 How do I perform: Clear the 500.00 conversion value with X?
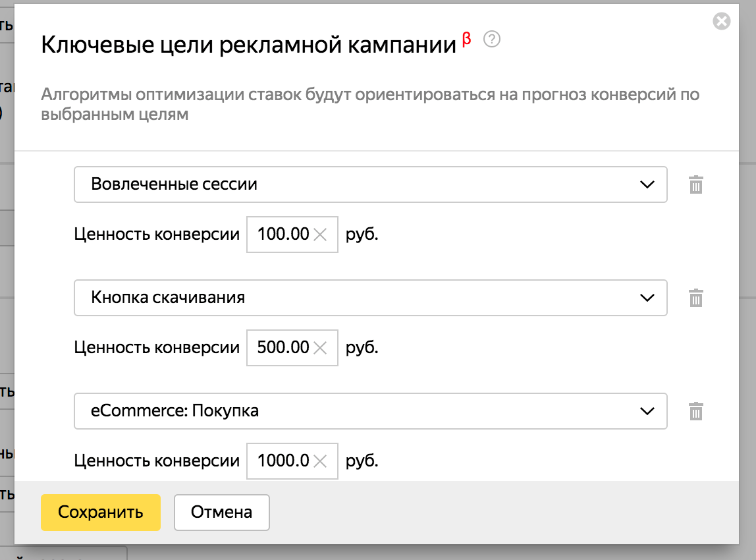coord(320,347)
